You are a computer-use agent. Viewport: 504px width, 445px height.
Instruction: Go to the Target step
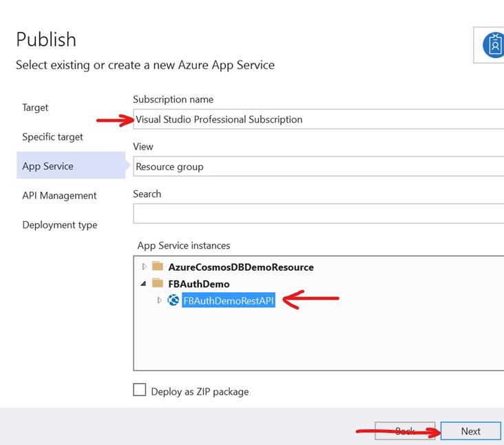[35, 107]
